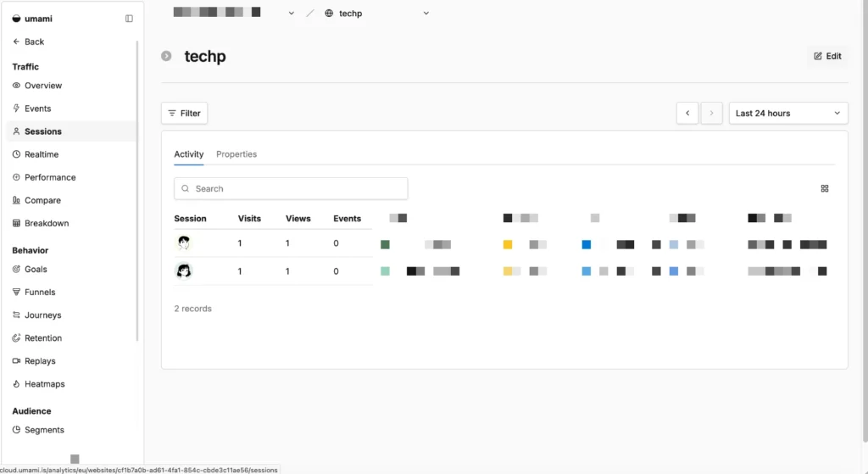Image resolution: width=868 pixels, height=474 pixels.
Task: Click the Heatmaps flame icon
Action: click(16, 384)
